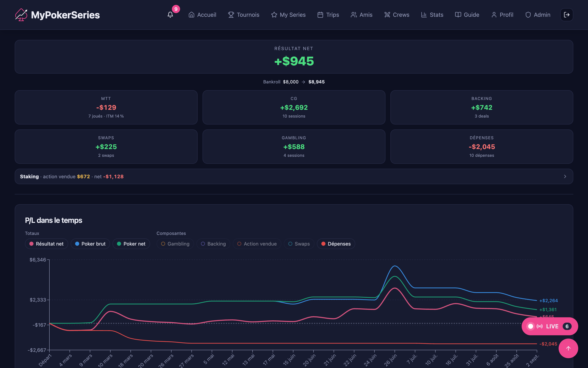This screenshot has width=588, height=368.
Task: Click the LIVE count badge 6
Action: [x=567, y=326]
